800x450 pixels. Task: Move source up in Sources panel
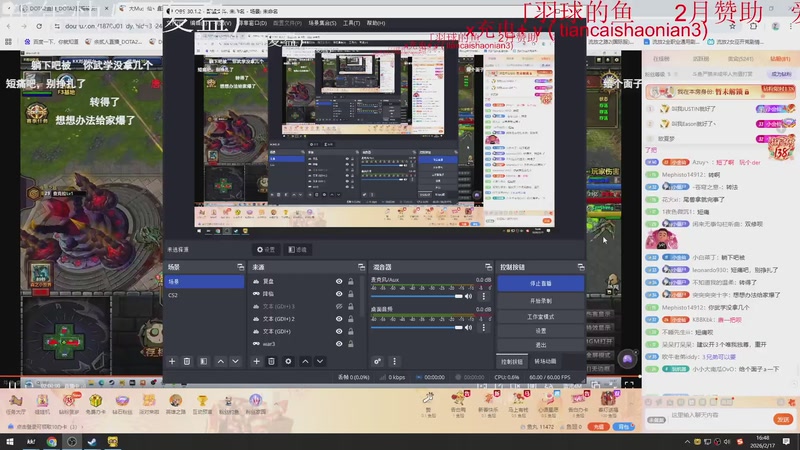coord(305,361)
